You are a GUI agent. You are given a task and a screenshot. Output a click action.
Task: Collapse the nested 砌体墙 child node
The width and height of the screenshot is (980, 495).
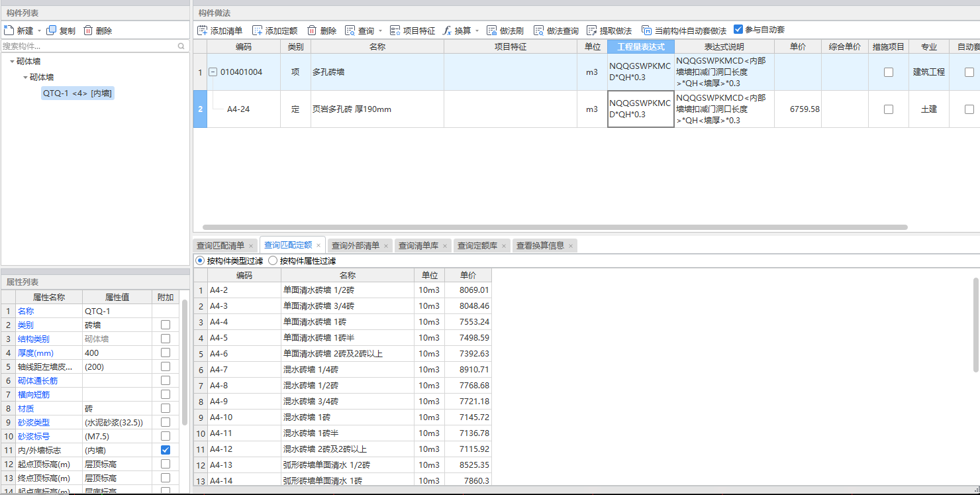pyautogui.click(x=25, y=78)
